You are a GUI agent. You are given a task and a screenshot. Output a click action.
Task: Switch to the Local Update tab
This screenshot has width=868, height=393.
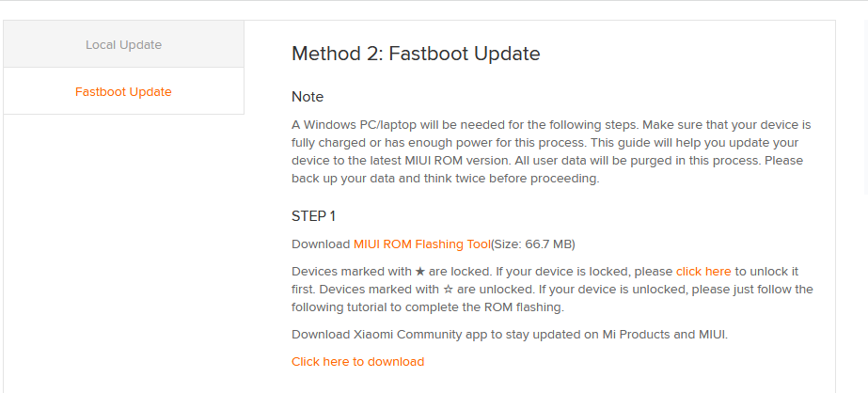(123, 44)
